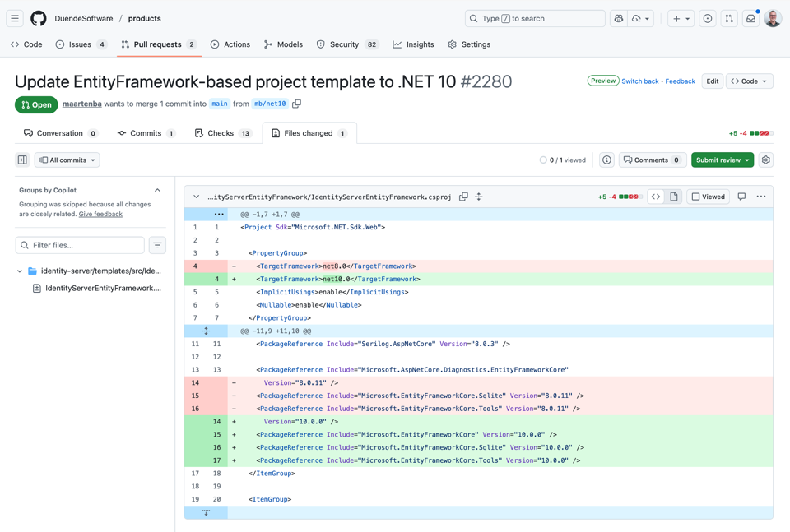Focus the search bar field

pyautogui.click(x=535, y=19)
